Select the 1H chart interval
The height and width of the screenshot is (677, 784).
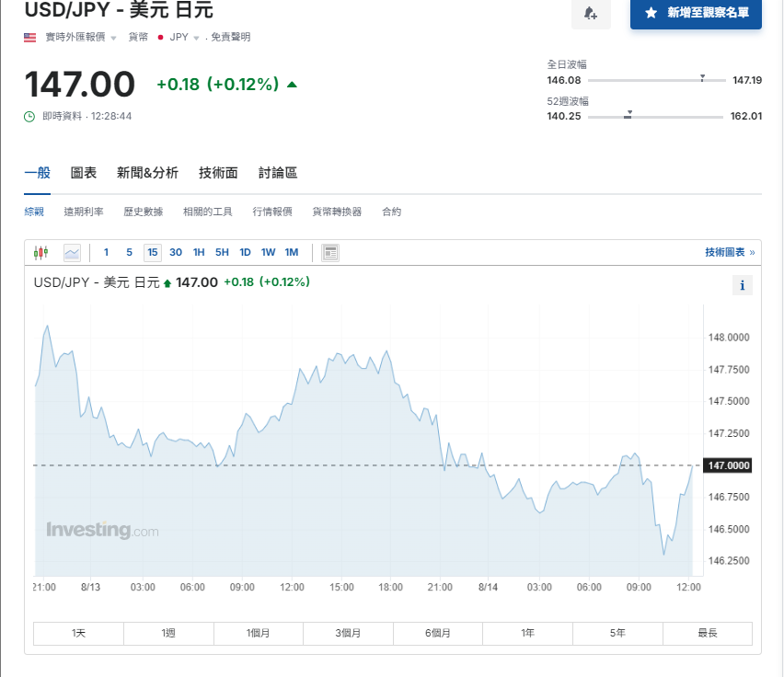[x=199, y=252]
